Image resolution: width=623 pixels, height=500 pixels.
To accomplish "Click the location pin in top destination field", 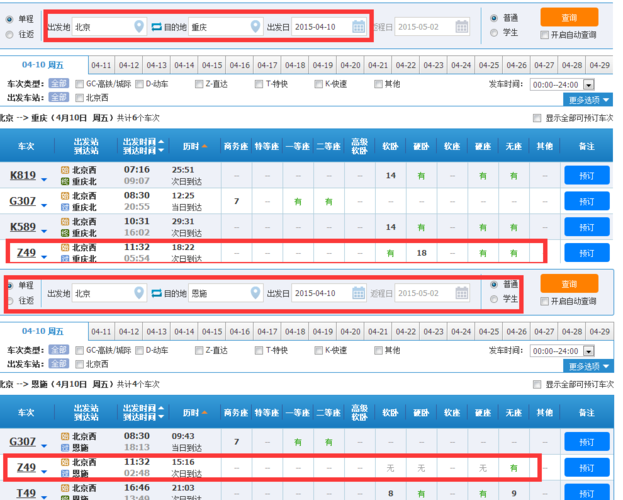I will pyautogui.click(x=255, y=27).
